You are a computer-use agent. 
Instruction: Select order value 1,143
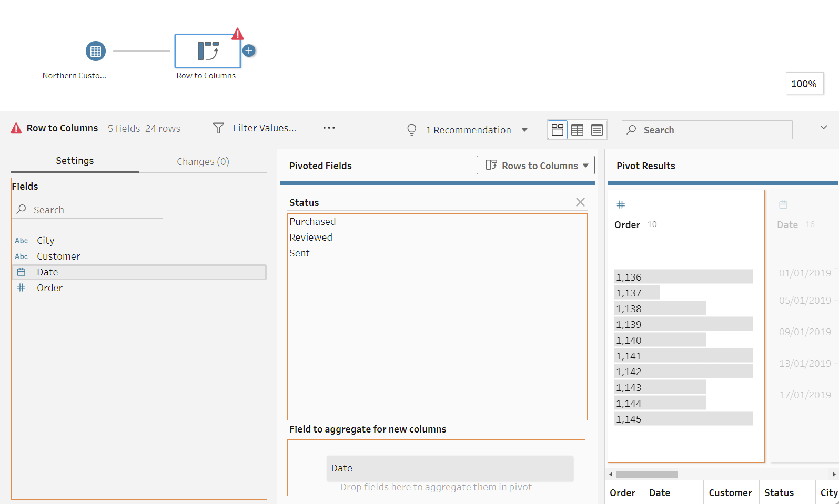pyautogui.click(x=660, y=387)
